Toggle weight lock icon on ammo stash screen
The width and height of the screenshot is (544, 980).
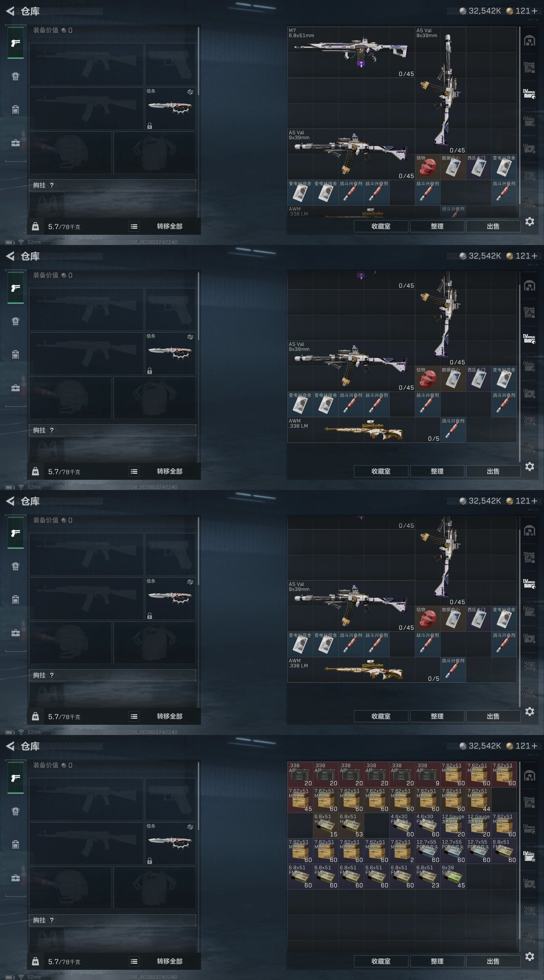pos(35,961)
